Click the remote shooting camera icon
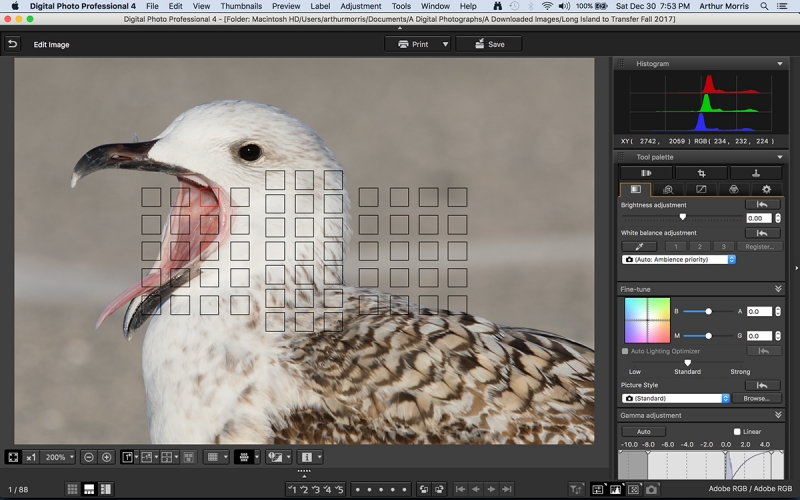800x500 pixels. pos(651,489)
